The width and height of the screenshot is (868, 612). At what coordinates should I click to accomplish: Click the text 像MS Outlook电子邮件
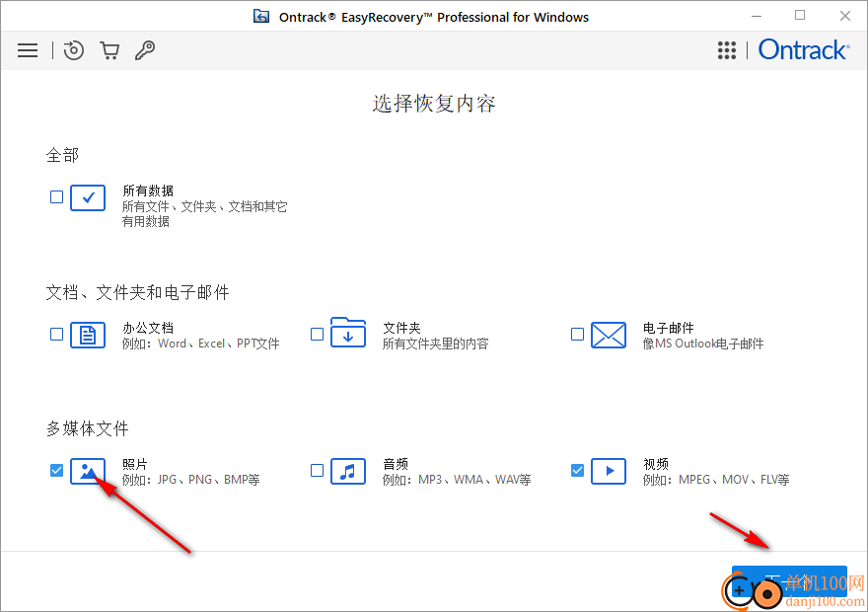[x=703, y=344]
